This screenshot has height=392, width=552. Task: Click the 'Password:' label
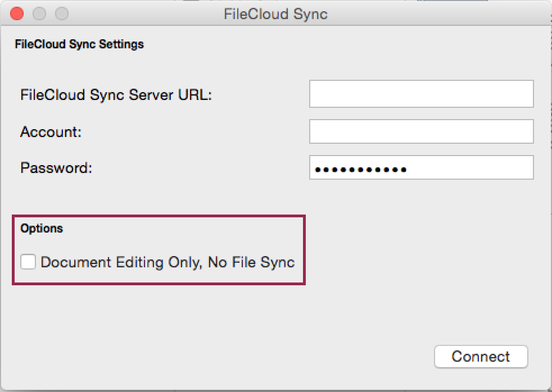click(56, 168)
